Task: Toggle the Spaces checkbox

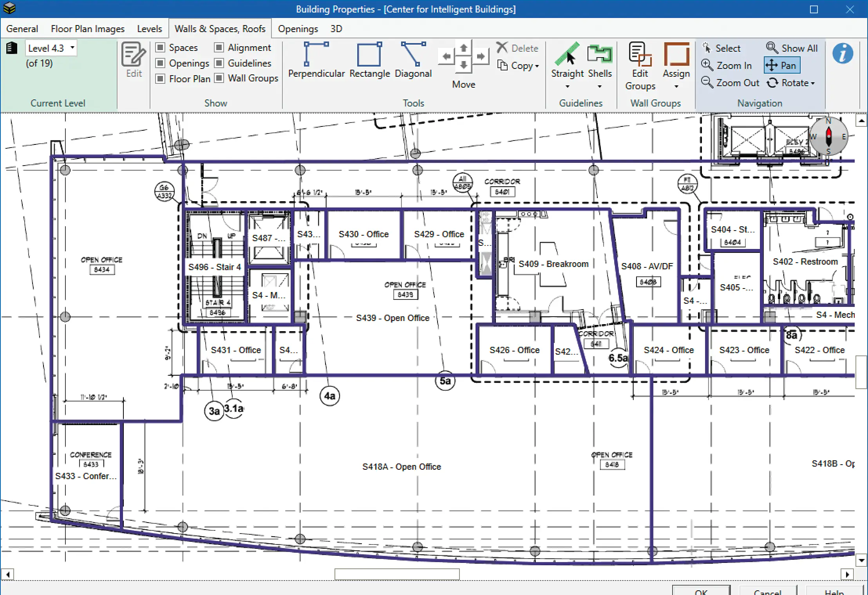Action: [x=160, y=47]
